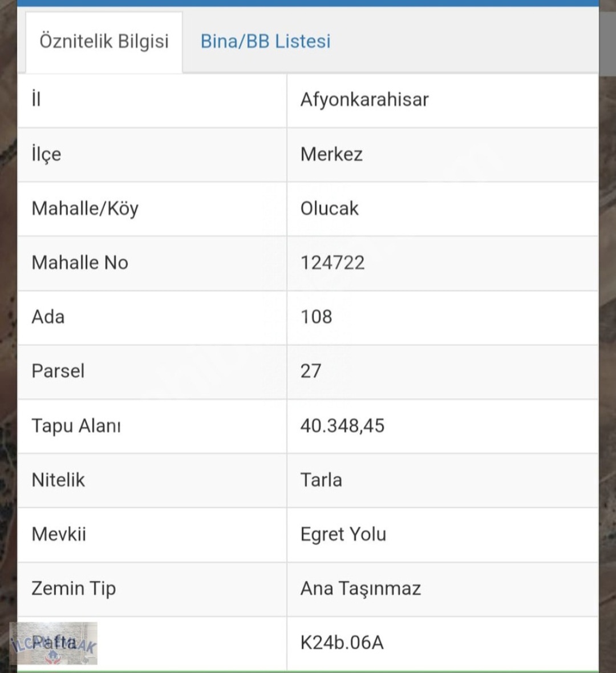Select the Mahalle No value 124722
616x673 pixels.
coord(333,263)
